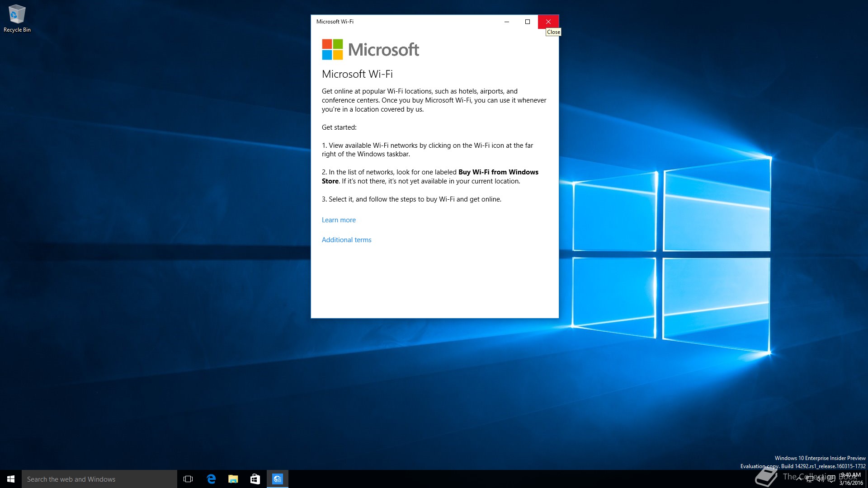The height and width of the screenshot is (488, 868).
Task: Open the Additional terms link
Action: [x=346, y=240]
